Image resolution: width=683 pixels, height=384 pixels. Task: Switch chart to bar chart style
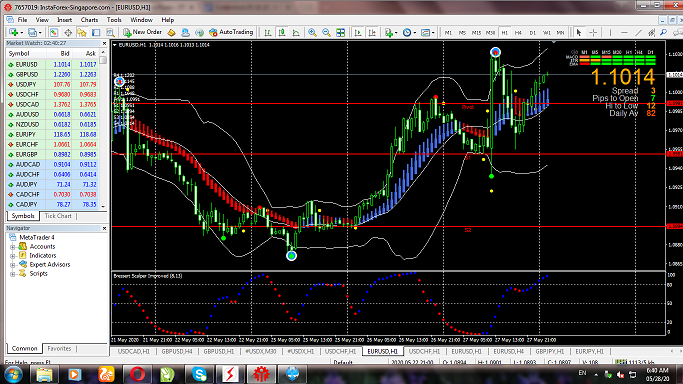pyautogui.click(x=267, y=32)
